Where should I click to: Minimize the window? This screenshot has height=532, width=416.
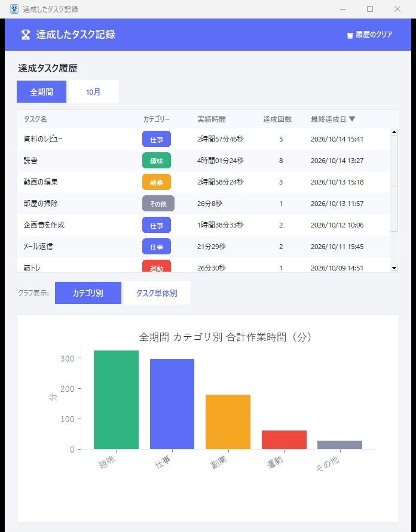(343, 9)
